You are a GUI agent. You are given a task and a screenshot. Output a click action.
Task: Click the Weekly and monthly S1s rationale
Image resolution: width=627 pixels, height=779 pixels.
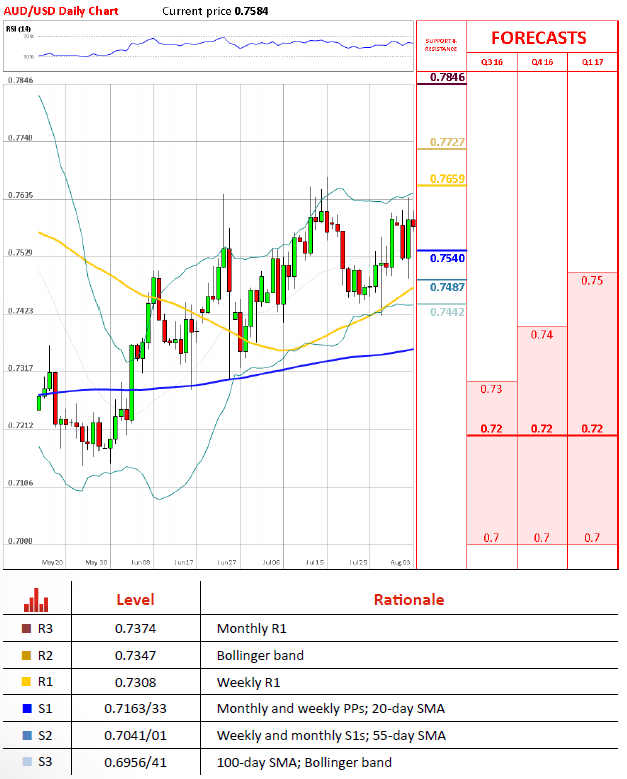click(331, 735)
